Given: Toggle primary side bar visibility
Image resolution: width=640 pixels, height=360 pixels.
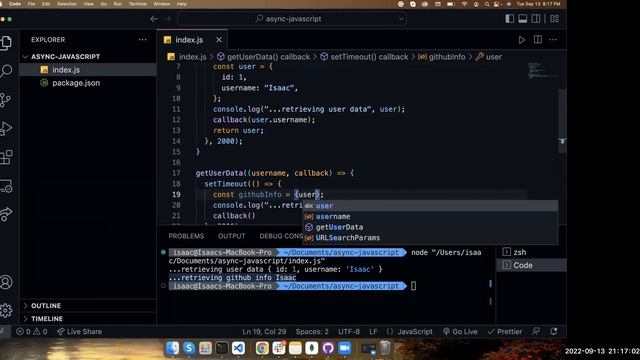Looking at the screenshot, I should tap(509, 19).
